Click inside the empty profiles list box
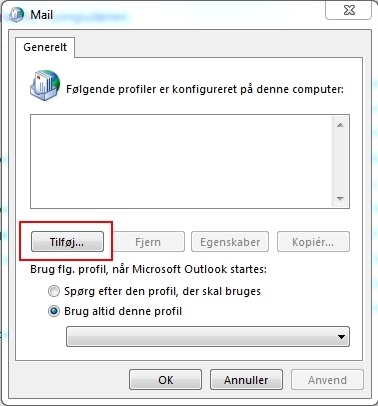The height and width of the screenshot is (406, 378). 181,162
